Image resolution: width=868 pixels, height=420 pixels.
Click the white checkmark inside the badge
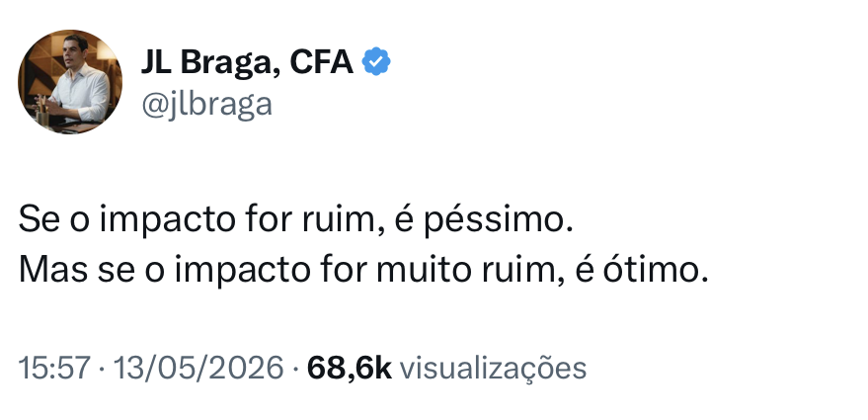(x=376, y=62)
